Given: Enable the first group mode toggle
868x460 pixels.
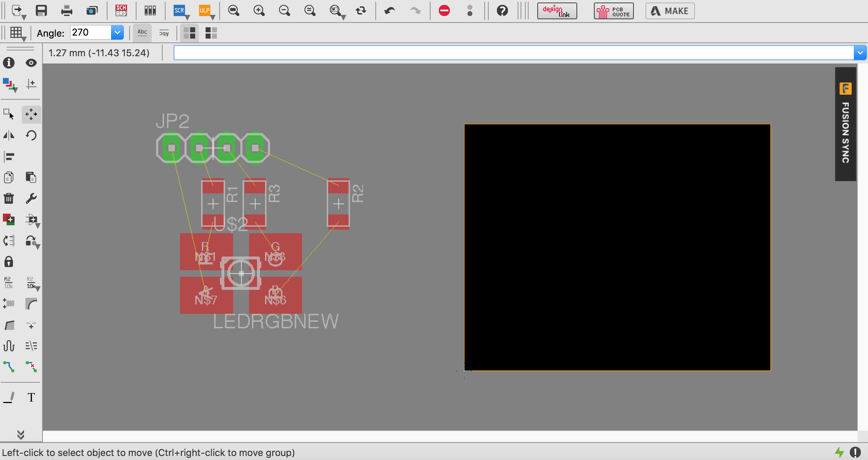Looking at the screenshot, I should [190, 33].
